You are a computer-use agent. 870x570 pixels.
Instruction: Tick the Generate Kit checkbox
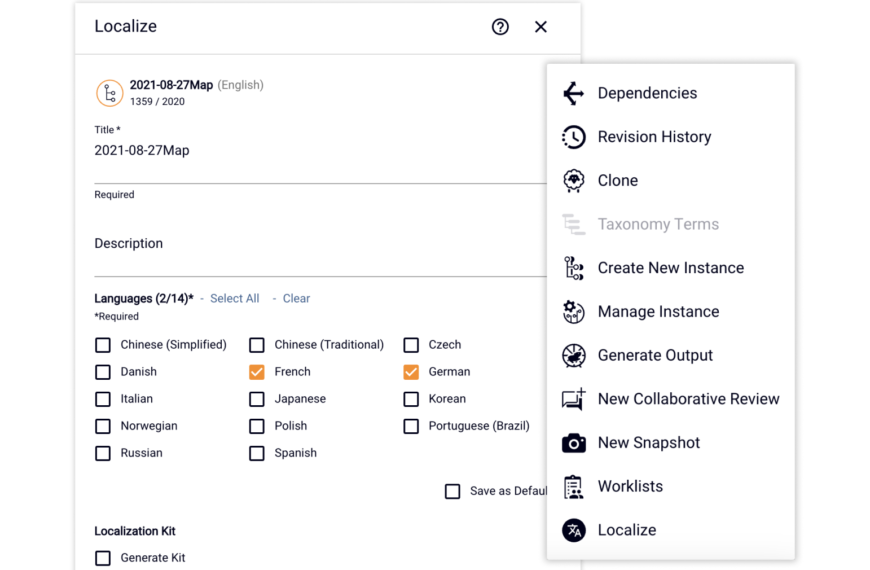pyautogui.click(x=103, y=558)
